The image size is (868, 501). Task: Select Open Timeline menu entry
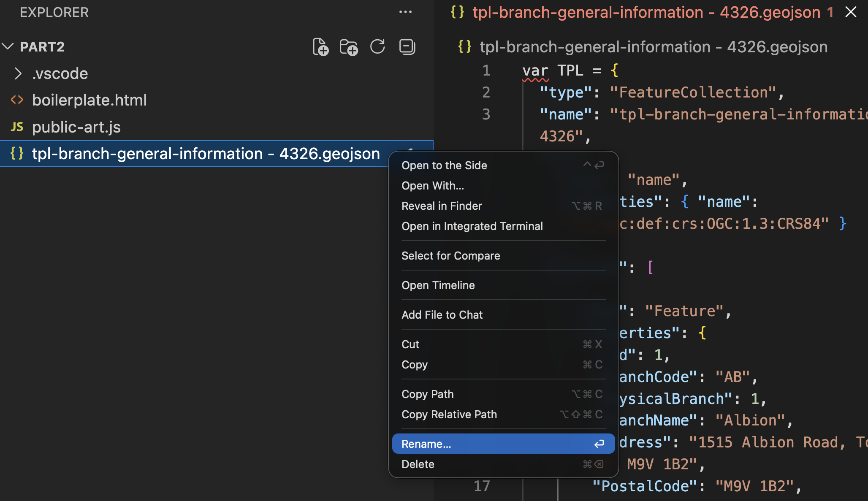tap(503, 285)
